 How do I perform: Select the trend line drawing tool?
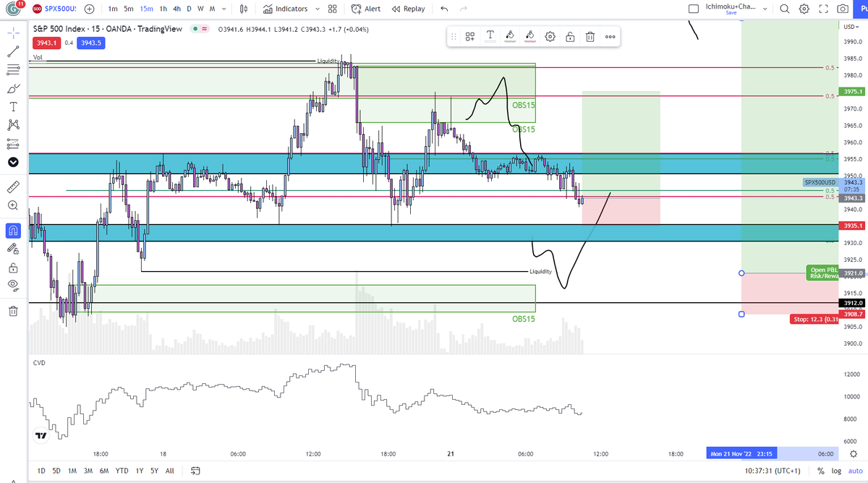pos(13,51)
